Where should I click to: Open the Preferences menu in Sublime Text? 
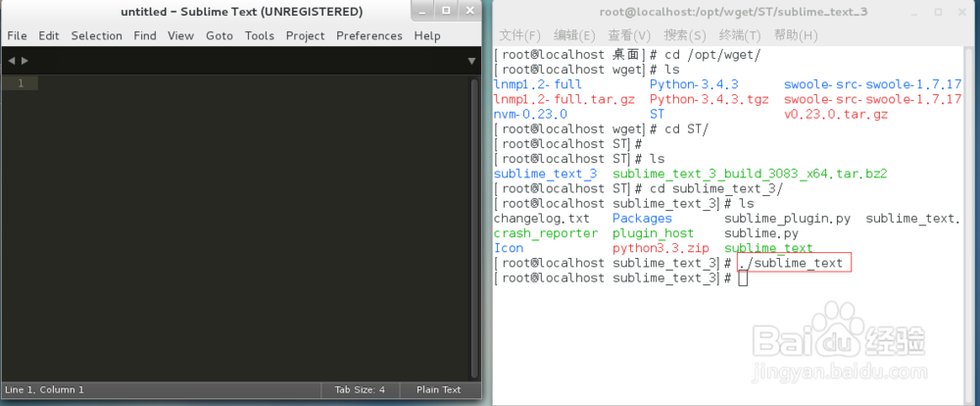pos(369,35)
